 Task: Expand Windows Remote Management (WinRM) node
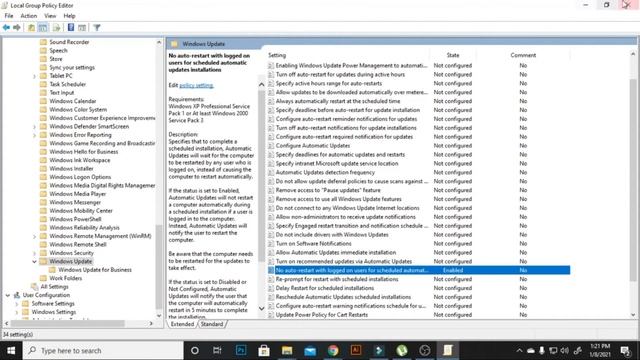coord(35,236)
